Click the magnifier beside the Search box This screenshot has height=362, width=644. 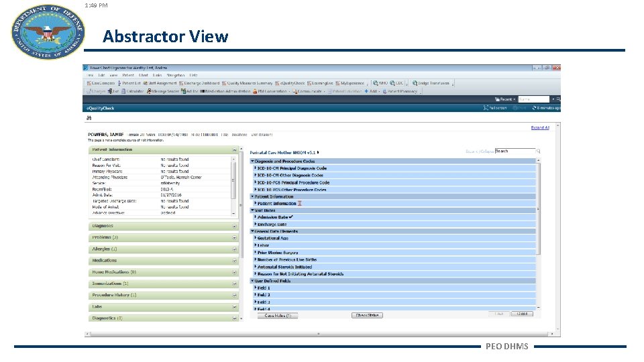(x=539, y=152)
